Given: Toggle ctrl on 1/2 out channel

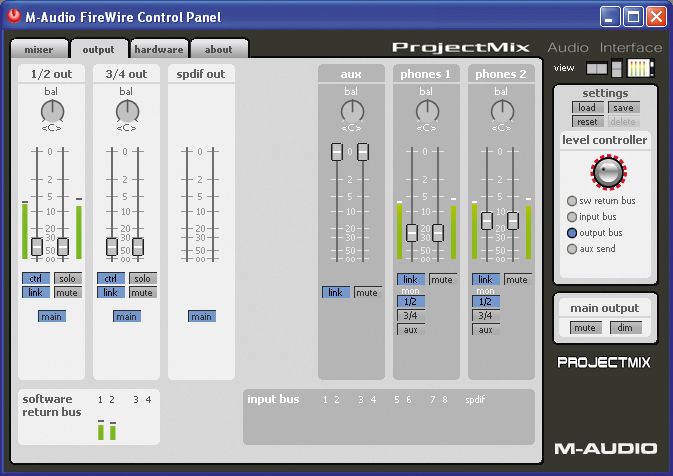Looking at the screenshot, I should click(36, 278).
